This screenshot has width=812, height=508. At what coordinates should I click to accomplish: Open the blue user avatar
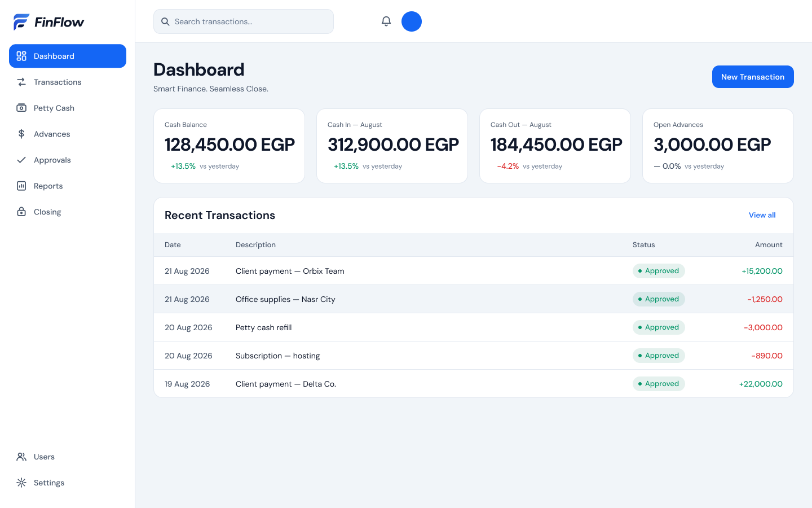(412, 21)
